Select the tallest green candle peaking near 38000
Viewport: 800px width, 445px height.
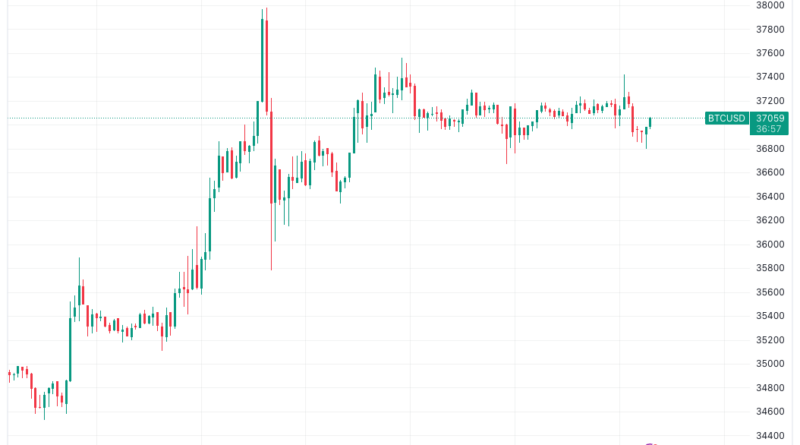(x=262, y=60)
